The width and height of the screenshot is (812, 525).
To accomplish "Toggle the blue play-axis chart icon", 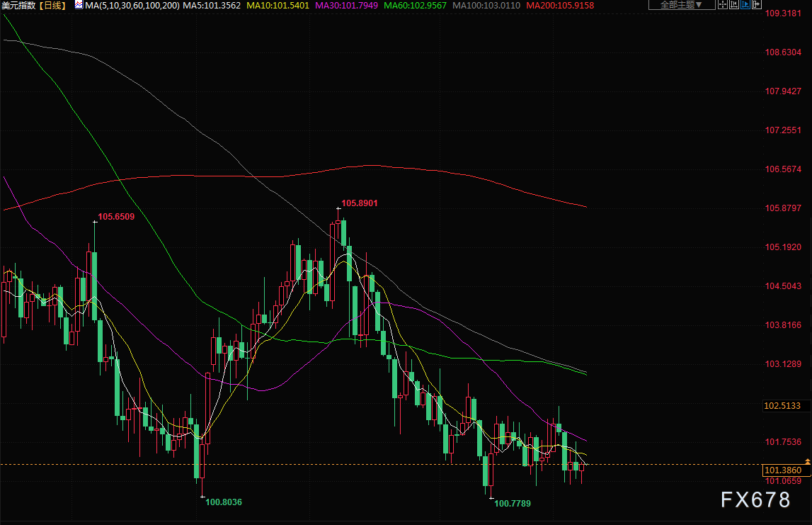I will click(x=745, y=4).
